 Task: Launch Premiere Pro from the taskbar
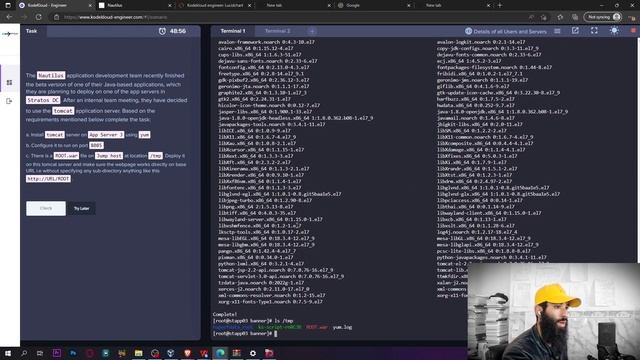(57, 353)
